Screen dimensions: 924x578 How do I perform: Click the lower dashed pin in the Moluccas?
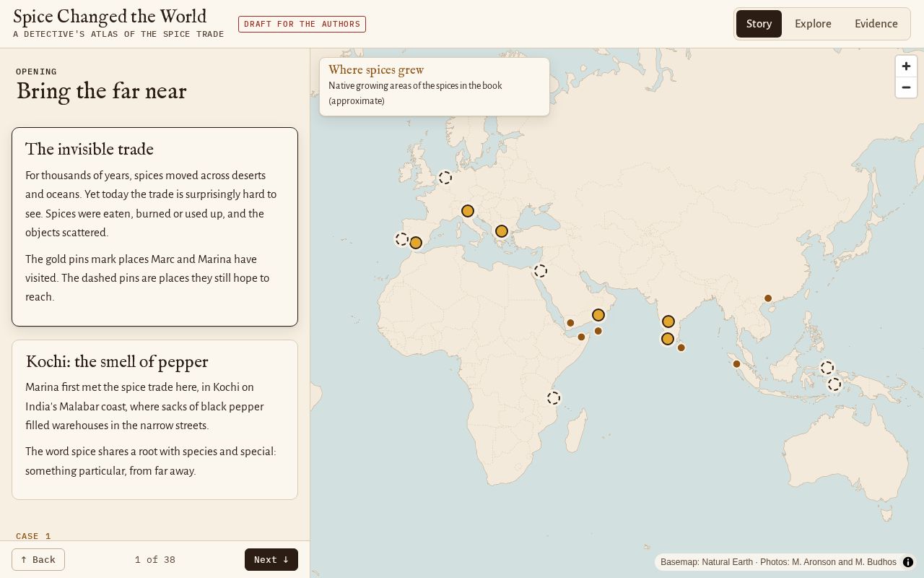pyautogui.click(x=834, y=384)
